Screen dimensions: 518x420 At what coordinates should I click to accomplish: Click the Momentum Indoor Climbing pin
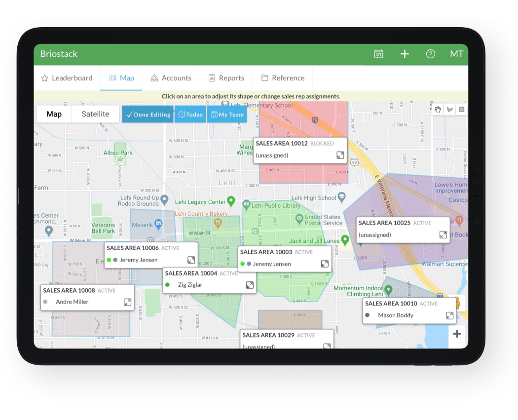pos(389,290)
